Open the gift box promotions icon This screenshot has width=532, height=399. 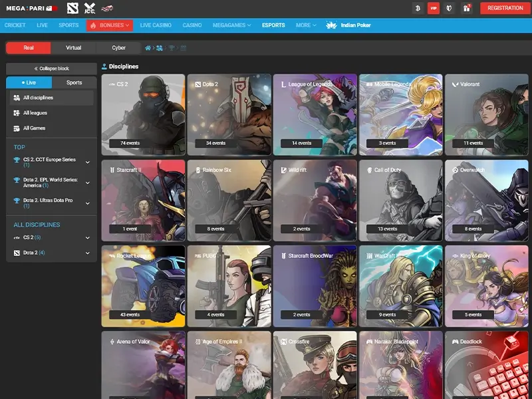coord(467,8)
